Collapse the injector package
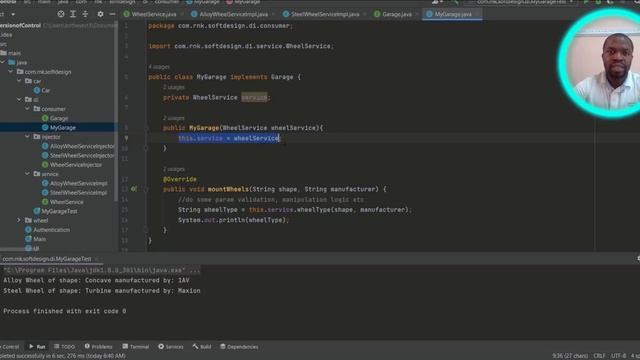This screenshot has height=360, width=640. pos(27,136)
